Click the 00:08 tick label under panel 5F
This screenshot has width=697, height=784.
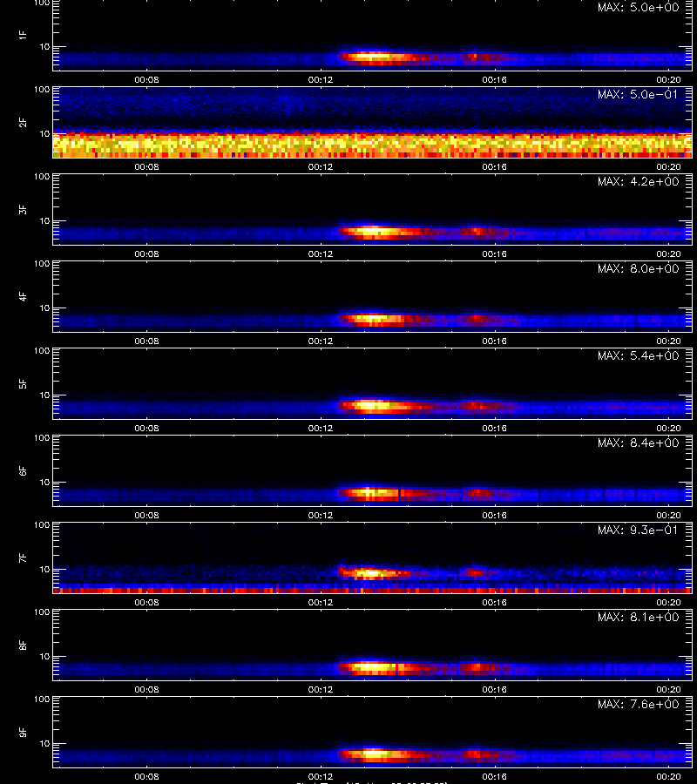click(146, 428)
